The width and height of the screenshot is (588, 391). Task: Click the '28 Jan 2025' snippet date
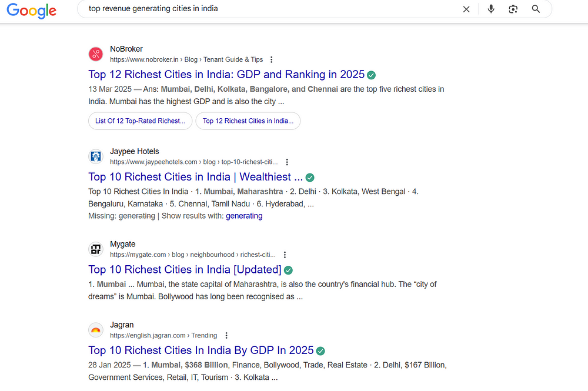[x=109, y=365]
